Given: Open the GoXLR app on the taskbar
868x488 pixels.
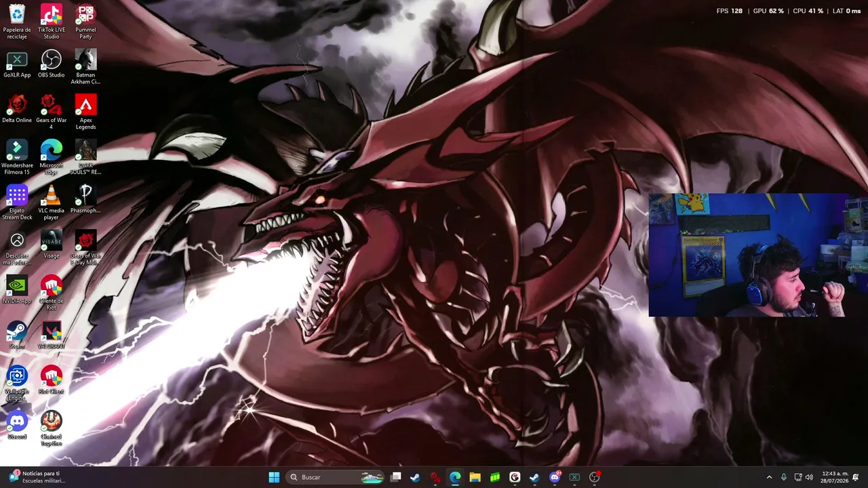Looking at the screenshot, I should [574, 477].
